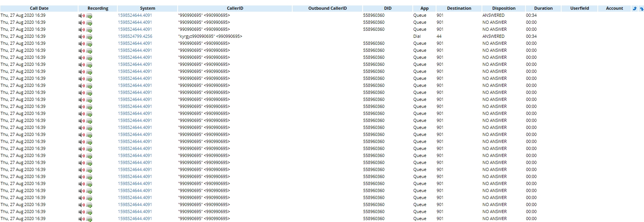The height and width of the screenshot is (222, 644).
Task: Download the recording in the third row
Action: pos(89,30)
